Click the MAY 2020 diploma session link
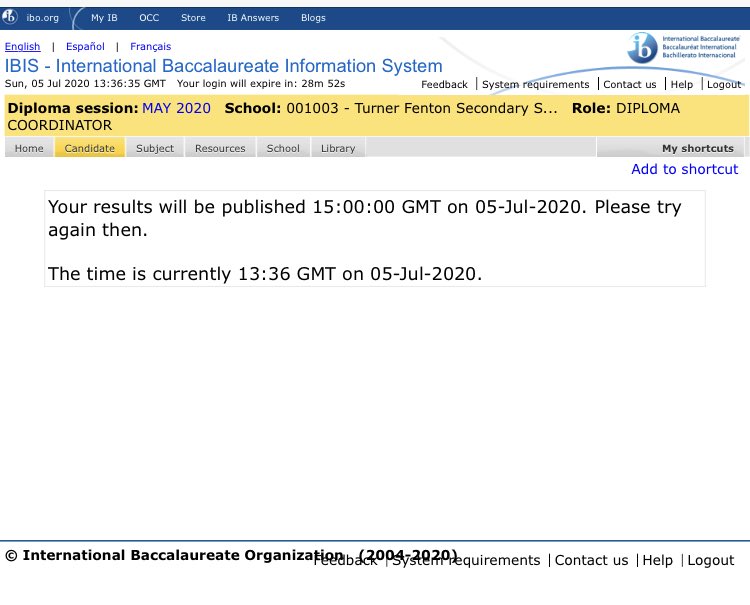 coord(176,108)
